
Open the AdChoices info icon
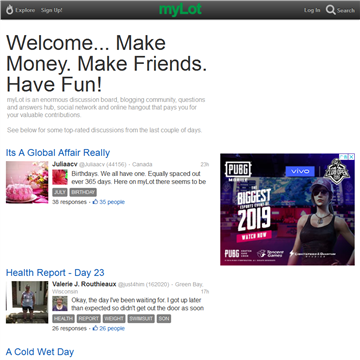(x=346, y=156)
